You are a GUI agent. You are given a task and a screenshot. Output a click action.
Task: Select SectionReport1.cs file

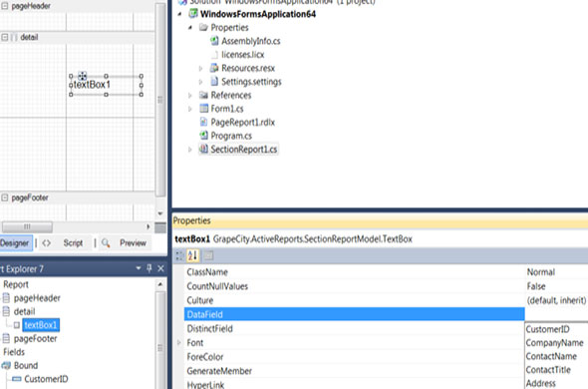point(244,150)
